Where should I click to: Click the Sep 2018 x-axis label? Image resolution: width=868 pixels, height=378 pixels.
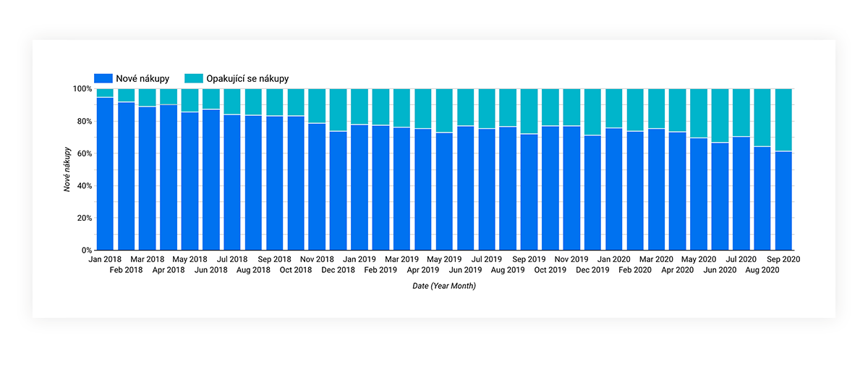(275, 259)
